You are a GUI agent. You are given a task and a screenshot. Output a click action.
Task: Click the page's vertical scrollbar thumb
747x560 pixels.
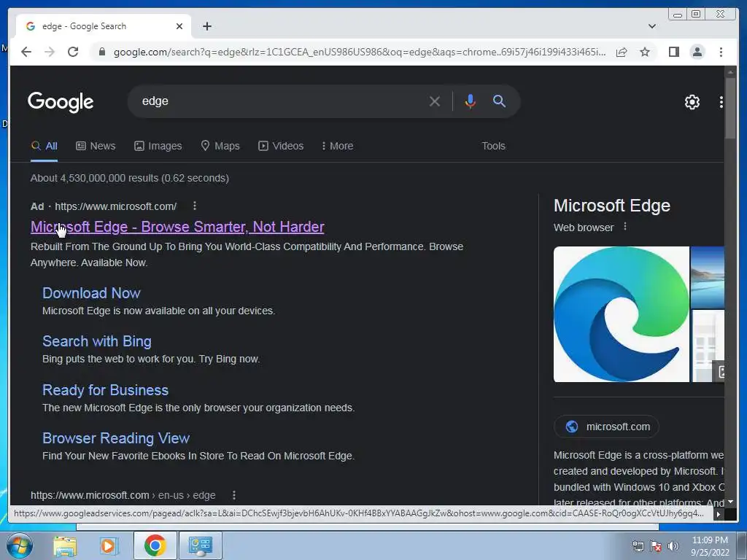coord(729,108)
